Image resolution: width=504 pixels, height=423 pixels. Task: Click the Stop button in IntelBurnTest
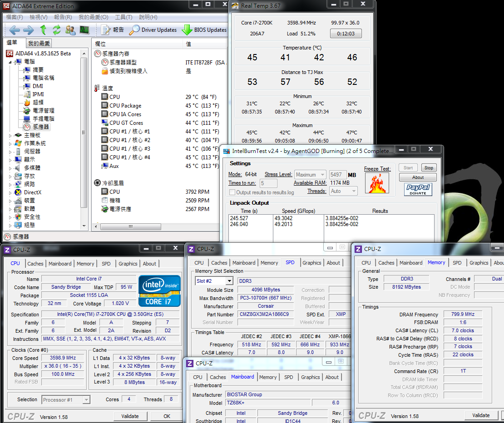tap(429, 167)
